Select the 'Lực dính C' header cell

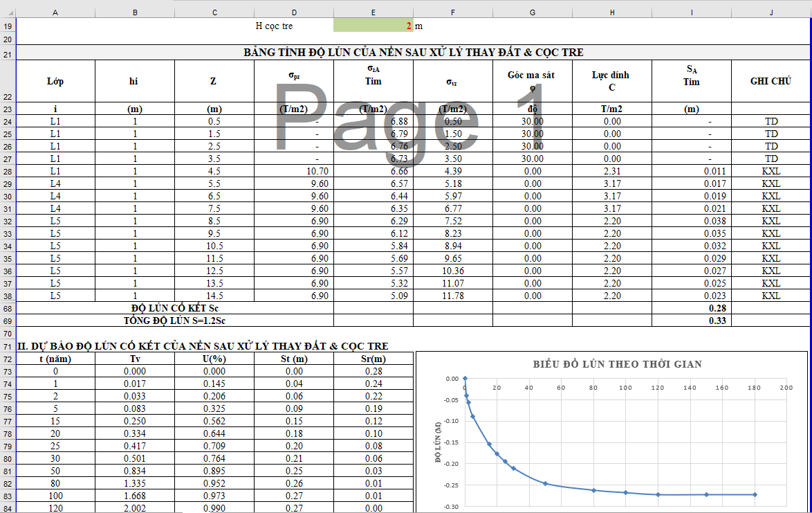click(611, 81)
